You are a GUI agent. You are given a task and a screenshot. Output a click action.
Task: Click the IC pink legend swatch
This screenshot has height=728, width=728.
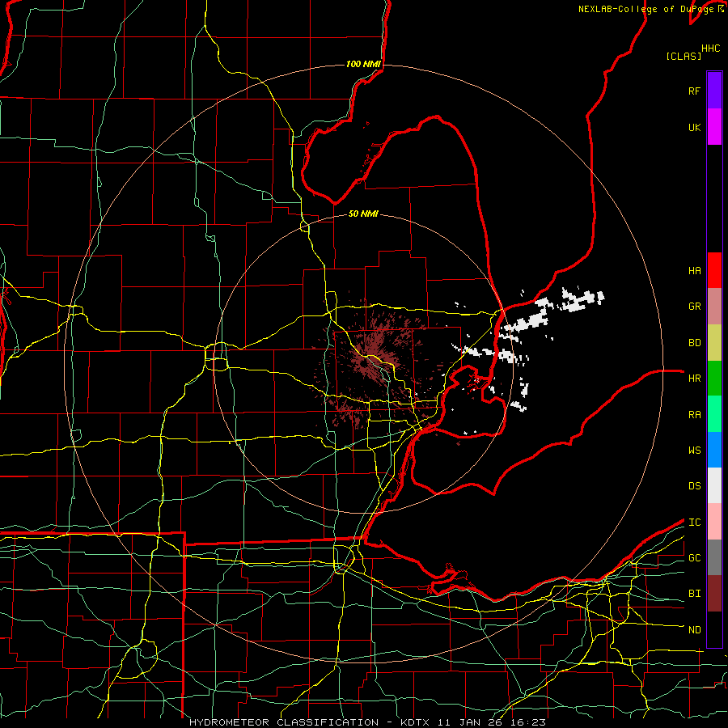(x=714, y=522)
